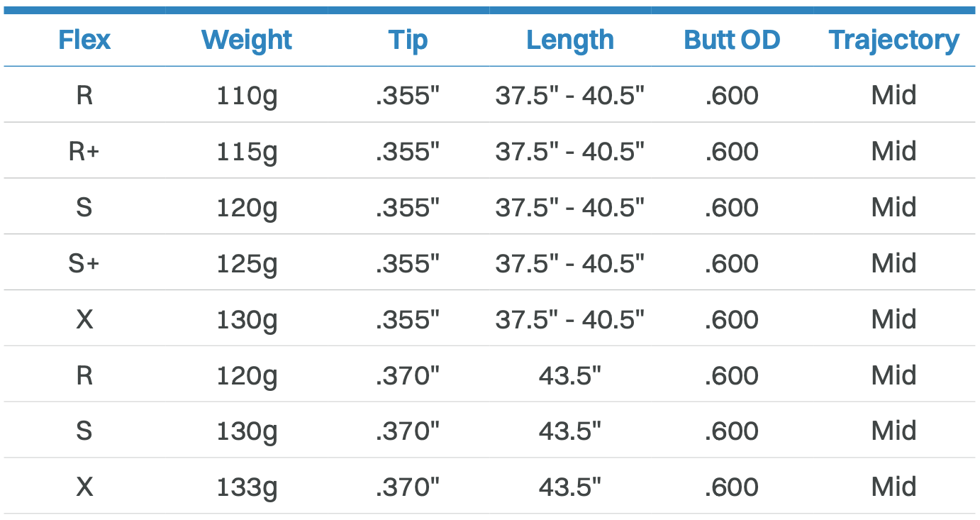Click the .370" tip in the 133g row
Image resolution: width=980 pixels, height=520 pixels.
(x=408, y=487)
